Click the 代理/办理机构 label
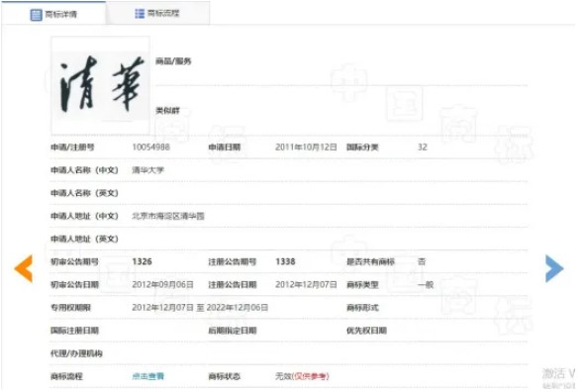 tap(76, 353)
